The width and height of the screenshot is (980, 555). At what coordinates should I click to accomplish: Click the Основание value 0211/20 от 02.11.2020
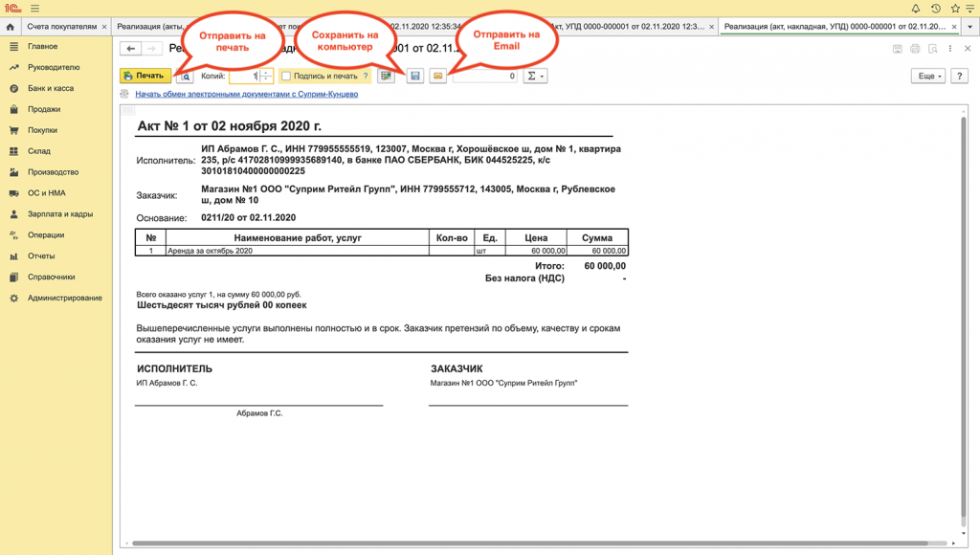pyautogui.click(x=248, y=217)
